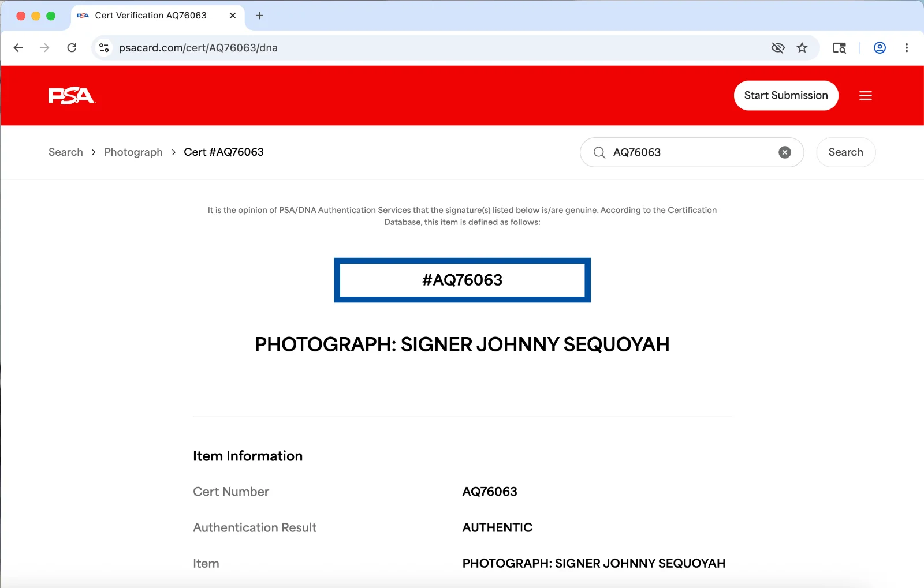Image resolution: width=924 pixels, height=588 pixels.
Task: Click the PHOTOGRAPH: SIGNER JOHNNY SEQUOYAH heading
Action: [462, 344]
